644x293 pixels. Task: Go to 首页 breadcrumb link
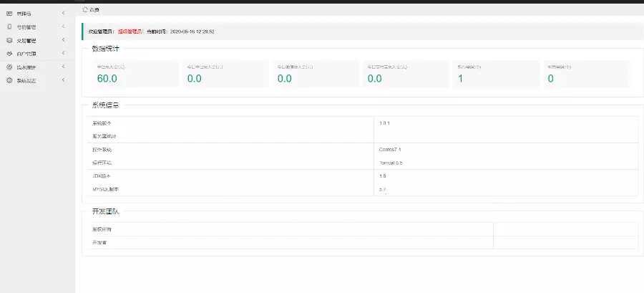(x=95, y=10)
